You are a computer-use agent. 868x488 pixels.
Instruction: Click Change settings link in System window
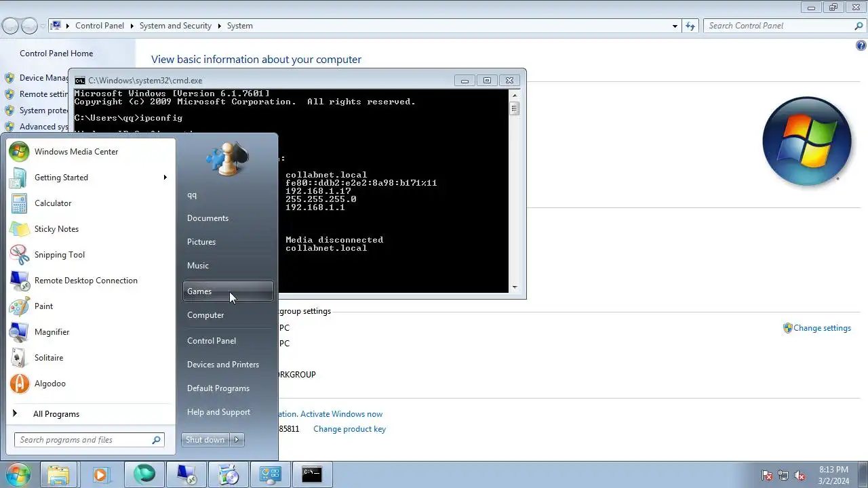click(822, 328)
